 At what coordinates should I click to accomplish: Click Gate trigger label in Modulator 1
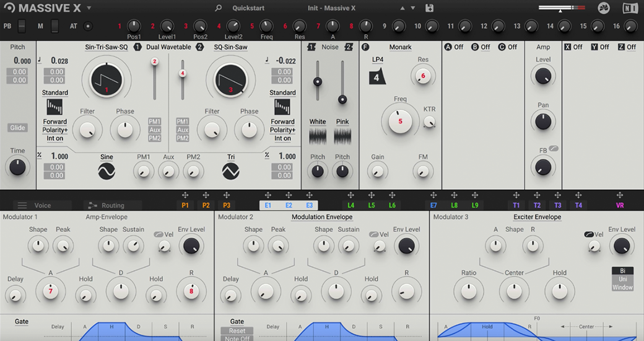tap(21, 322)
